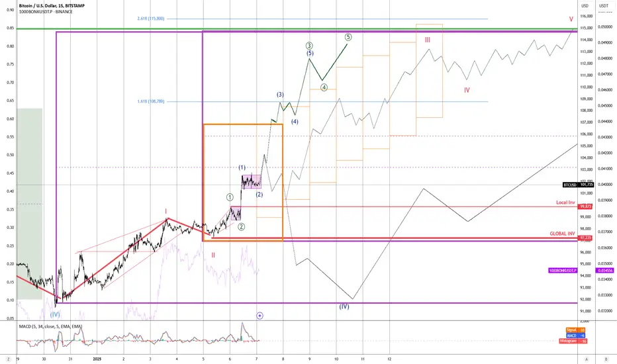The image size is (617, 364).
Task: Click the 116,000 price axis value
Action: pyautogui.click(x=587, y=17)
